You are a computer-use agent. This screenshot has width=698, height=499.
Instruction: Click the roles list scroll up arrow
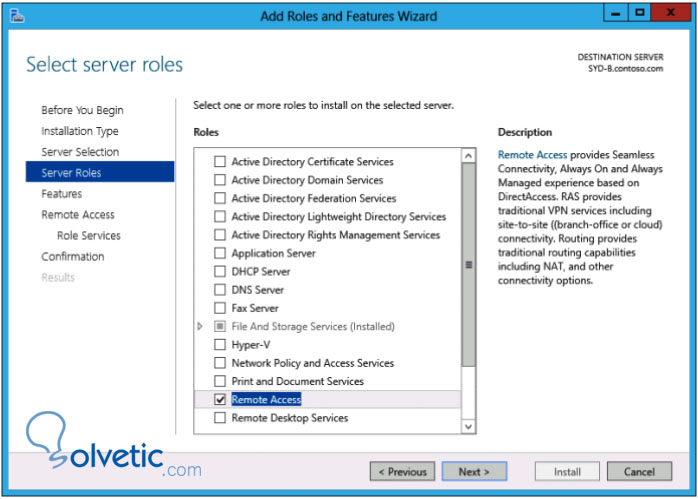pos(468,156)
